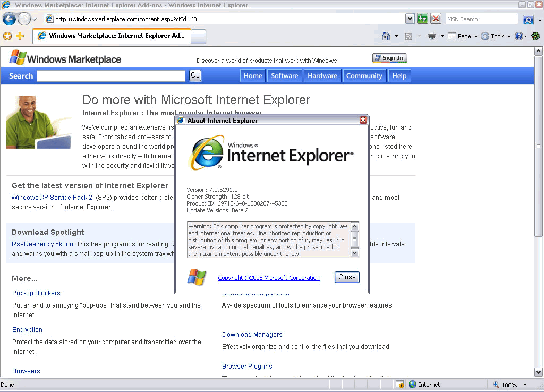Image resolution: width=544 pixels, height=392 pixels.
Task: Click the Version: 7.0.5291.0 text
Action: (212, 190)
